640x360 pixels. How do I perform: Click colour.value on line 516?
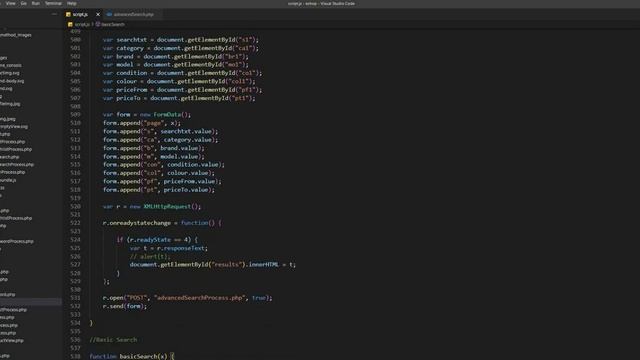click(188, 173)
